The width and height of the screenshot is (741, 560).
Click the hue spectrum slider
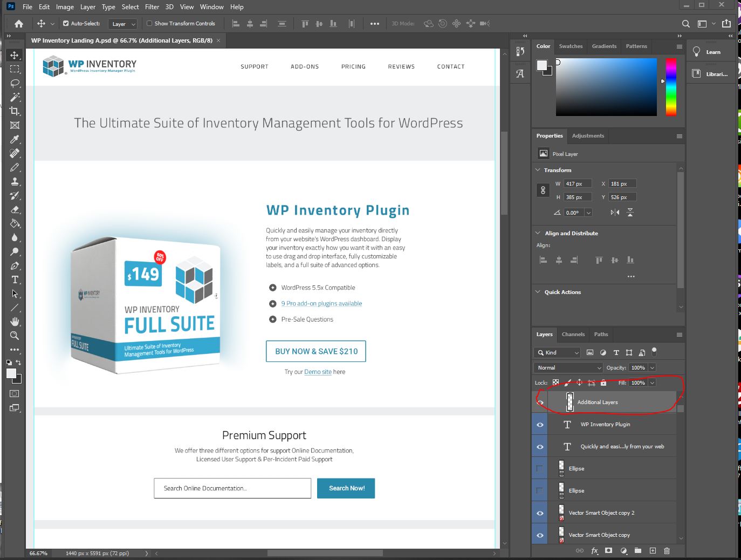coord(671,87)
